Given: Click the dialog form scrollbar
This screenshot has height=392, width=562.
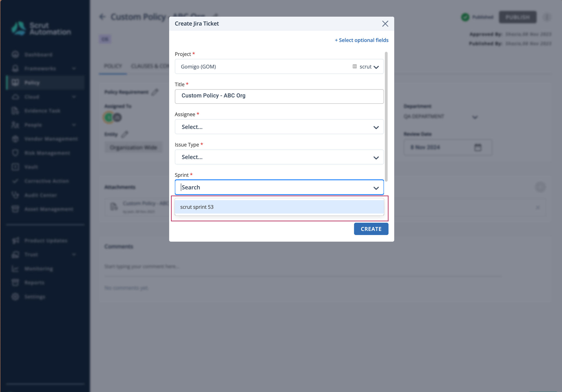Looking at the screenshot, I should tap(386, 117).
